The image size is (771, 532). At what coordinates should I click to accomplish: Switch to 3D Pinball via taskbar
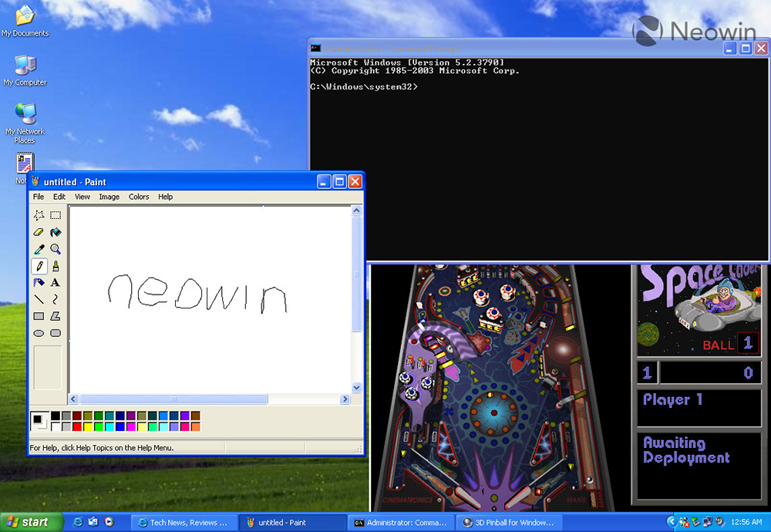pos(509,522)
